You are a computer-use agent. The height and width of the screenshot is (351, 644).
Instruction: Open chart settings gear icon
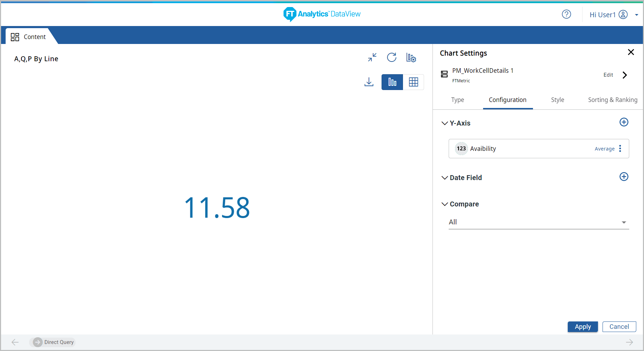411,58
